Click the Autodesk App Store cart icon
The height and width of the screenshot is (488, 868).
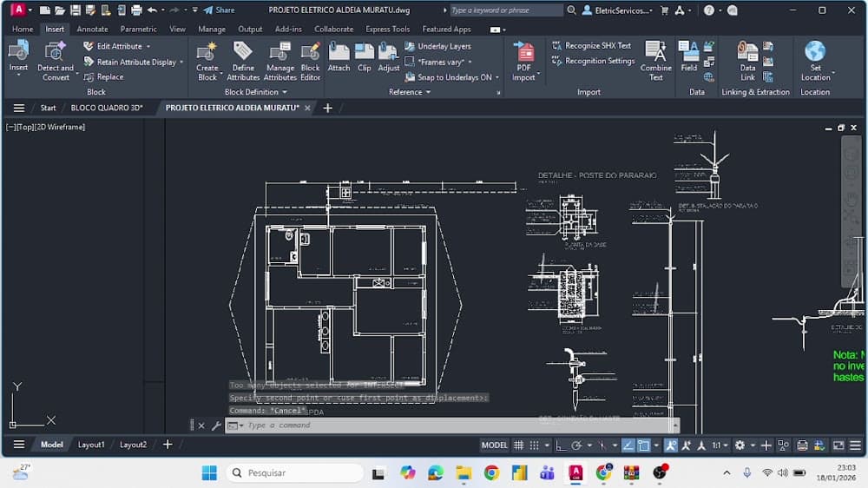[x=664, y=10]
